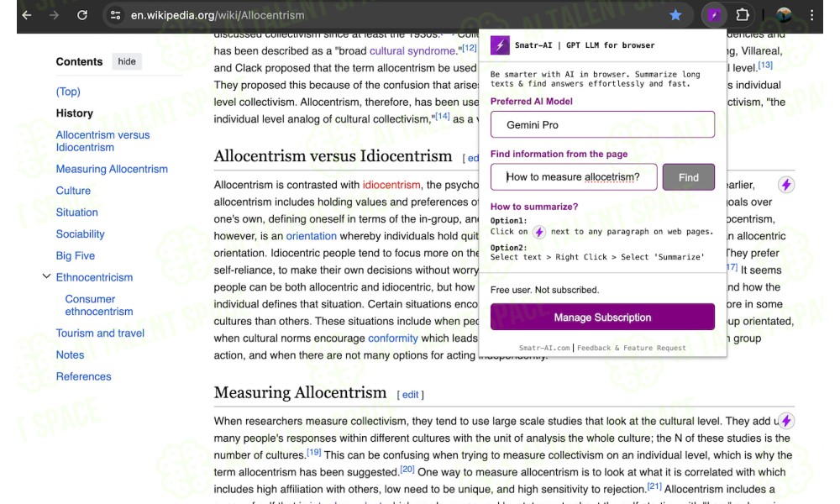840x504 pixels.
Task: Follow the 'cultural syndrome' article link
Action: click(412, 51)
